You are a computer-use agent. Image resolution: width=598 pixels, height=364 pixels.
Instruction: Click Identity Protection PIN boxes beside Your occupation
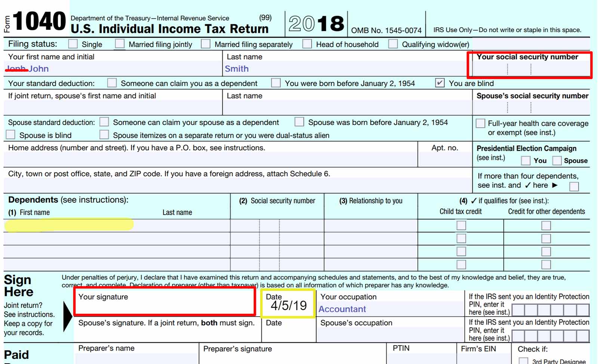(551, 310)
